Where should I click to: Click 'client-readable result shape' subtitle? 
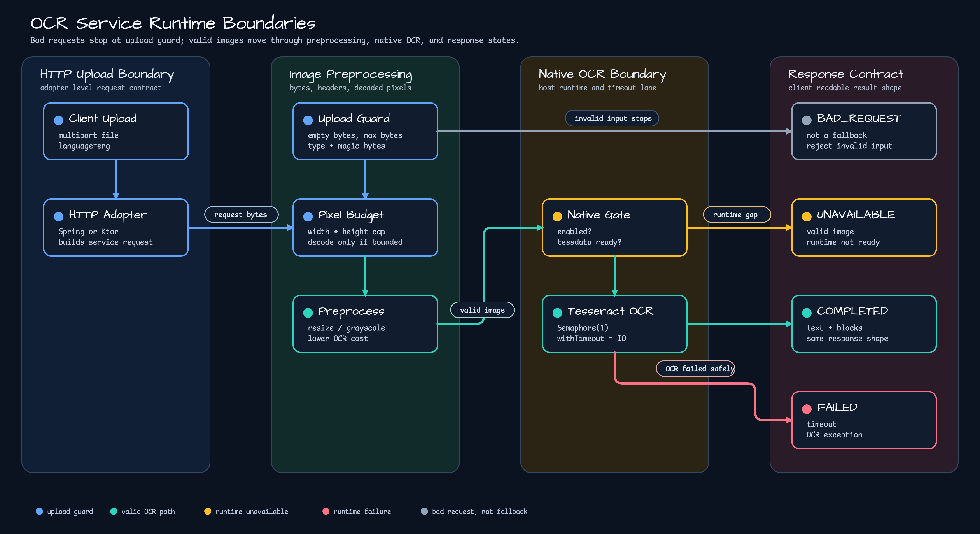(845, 88)
